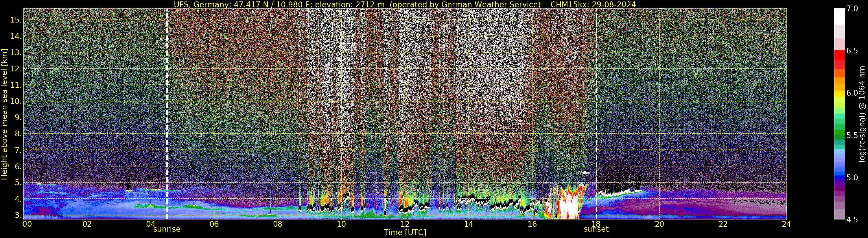Click the time axis tick '10'
Viewport: 868px width, 238px height.
341,224
